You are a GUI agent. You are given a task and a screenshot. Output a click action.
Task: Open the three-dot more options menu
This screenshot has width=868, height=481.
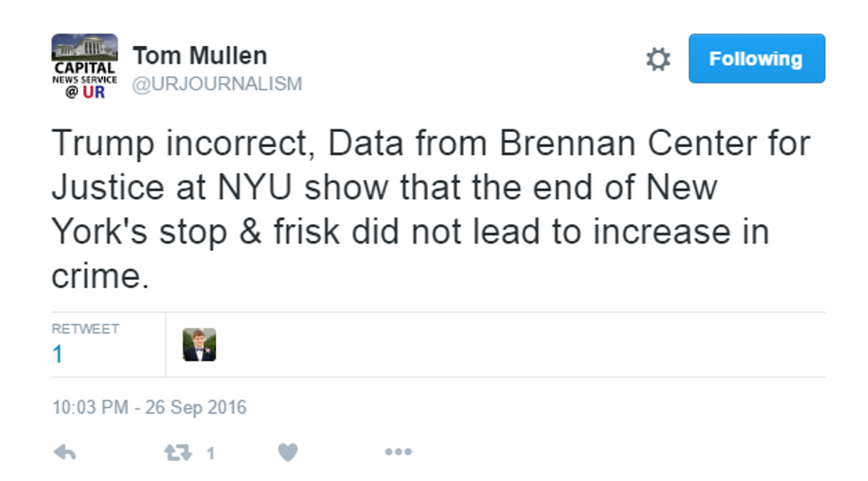pyautogui.click(x=398, y=453)
